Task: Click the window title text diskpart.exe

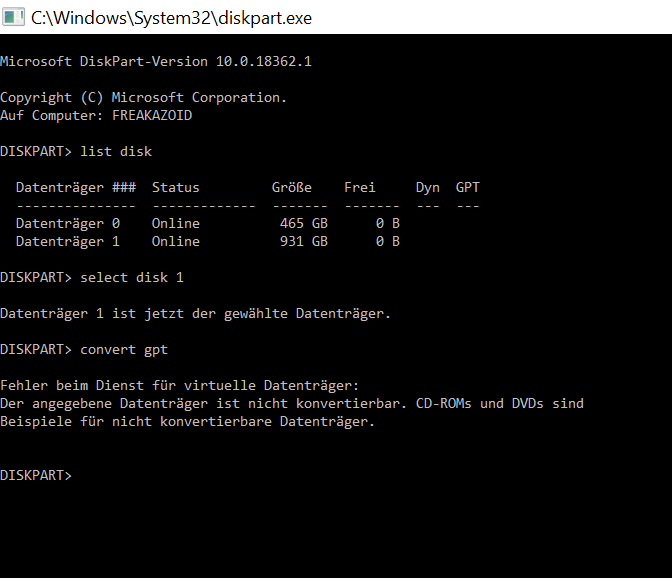Action: coord(171,18)
